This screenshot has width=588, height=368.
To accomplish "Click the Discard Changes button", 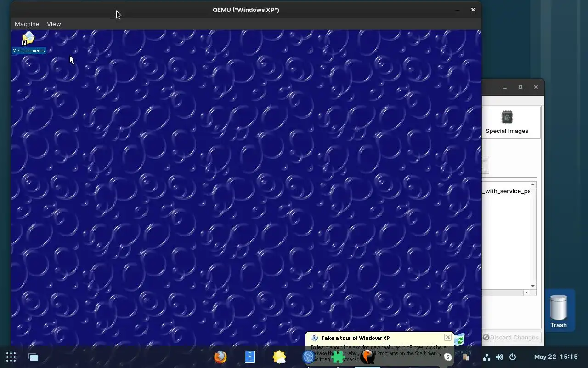I will 510,338.
